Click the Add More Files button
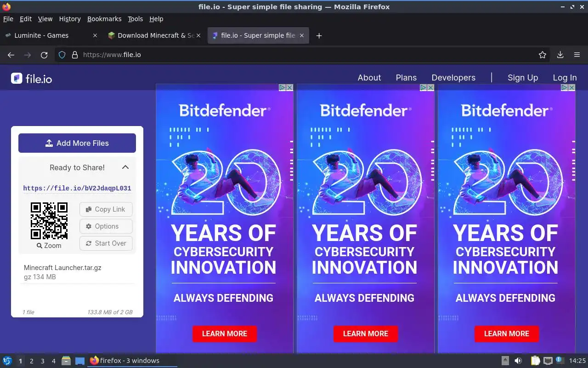Image resolution: width=588 pixels, height=368 pixels. pyautogui.click(x=77, y=143)
